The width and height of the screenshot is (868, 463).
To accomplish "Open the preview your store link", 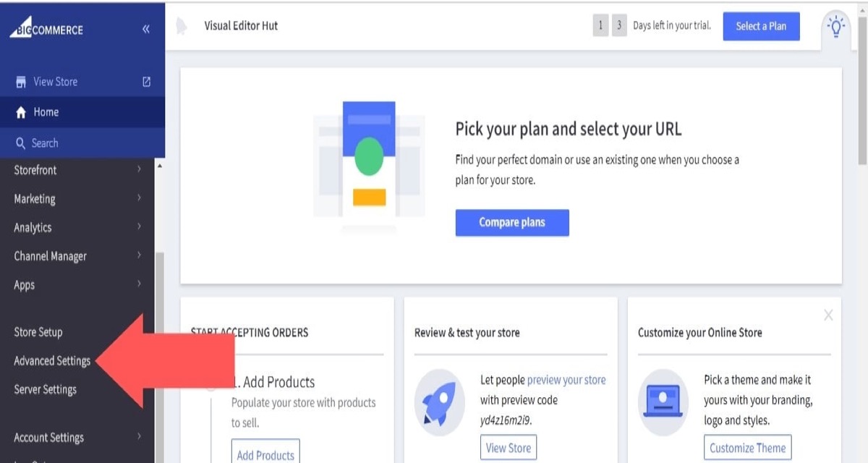I will pyautogui.click(x=566, y=380).
